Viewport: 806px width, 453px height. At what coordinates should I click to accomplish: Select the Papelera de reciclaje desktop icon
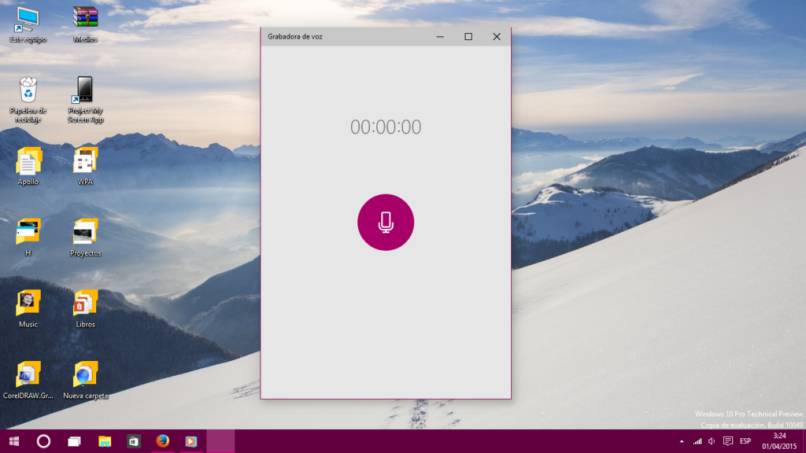point(28,92)
